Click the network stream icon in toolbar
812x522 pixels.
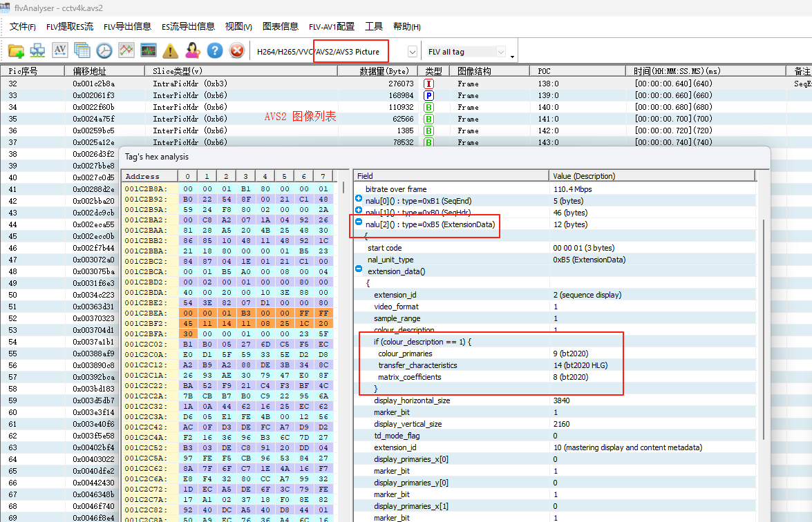pos(37,50)
